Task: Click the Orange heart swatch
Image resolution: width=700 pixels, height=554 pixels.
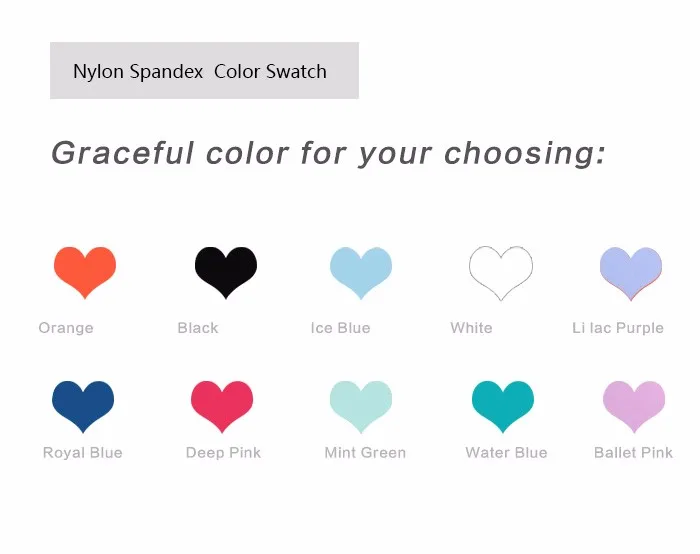Action: (x=85, y=270)
